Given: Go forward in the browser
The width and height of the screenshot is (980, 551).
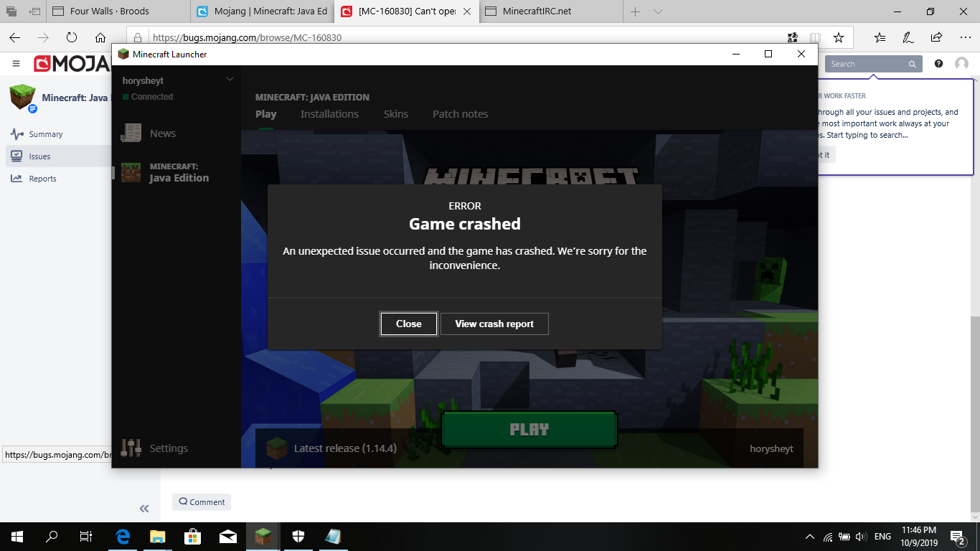Looking at the screenshot, I should tap(43, 37).
